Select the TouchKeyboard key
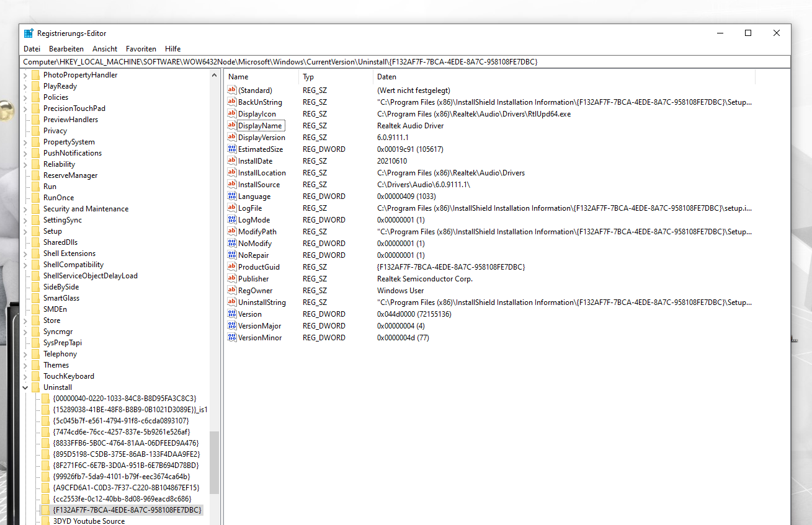Viewport: 812px width, 525px height. (x=69, y=376)
